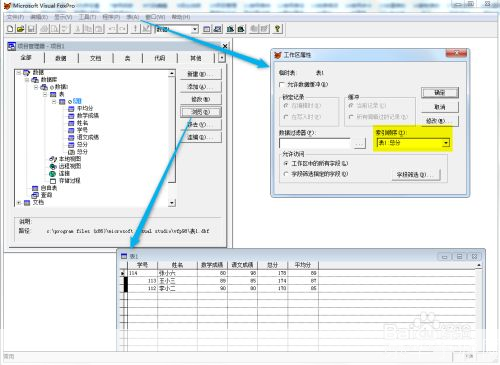Viewport: 500px width, 365px height.
Task: Click the Run exclamation-mark toolbar icon
Action: (135, 29)
